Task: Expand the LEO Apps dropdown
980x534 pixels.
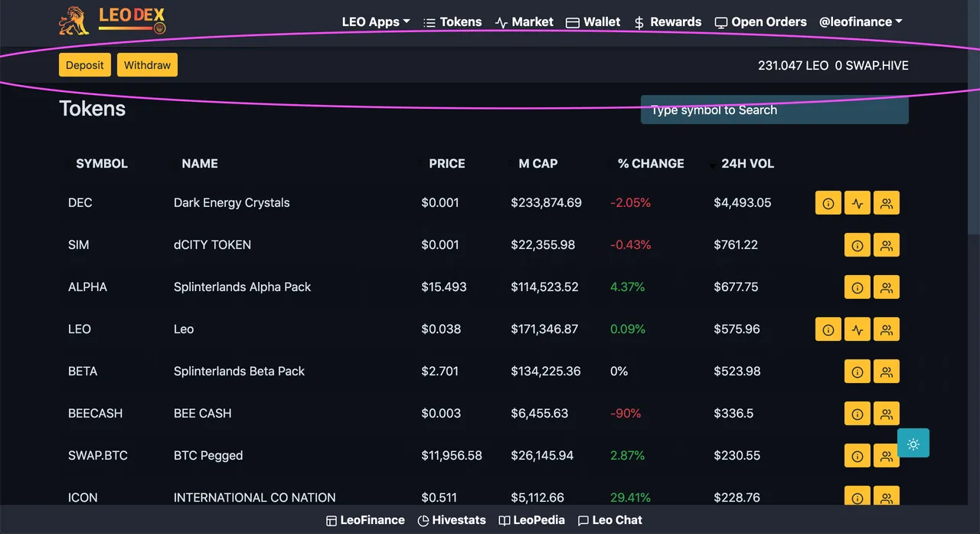Action: [376, 22]
